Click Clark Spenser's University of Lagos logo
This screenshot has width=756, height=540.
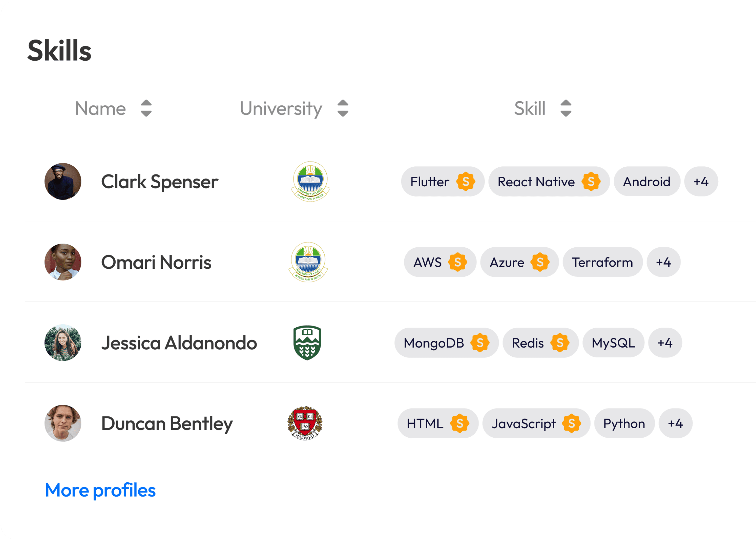pos(311,182)
